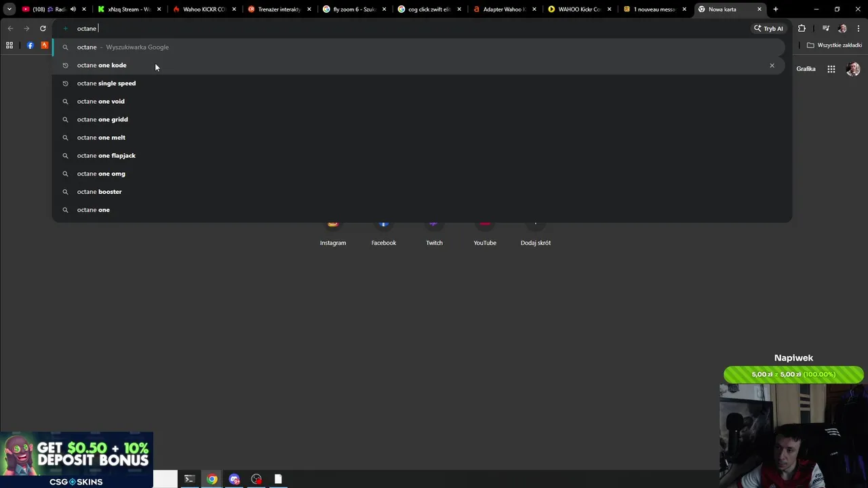
Task: Open Discord from the taskbar
Action: pyautogui.click(x=235, y=479)
